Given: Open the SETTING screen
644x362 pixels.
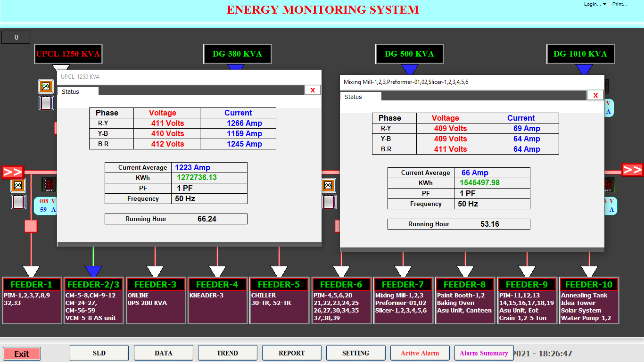Looking at the screenshot, I should pos(355,353).
